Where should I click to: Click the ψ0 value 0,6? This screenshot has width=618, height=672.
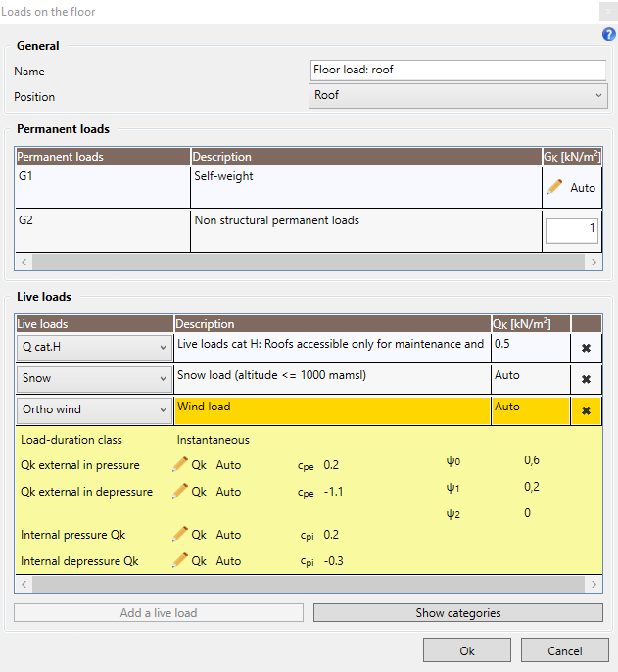(532, 460)
